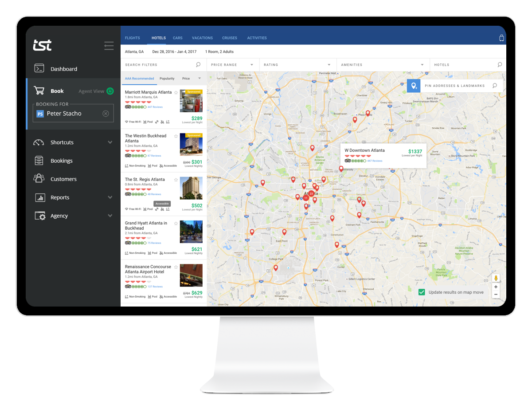The width and height of the screenshot is (532, 417).
Task: Click the Shortcuts gauge icon
Action: coord(39,142)
